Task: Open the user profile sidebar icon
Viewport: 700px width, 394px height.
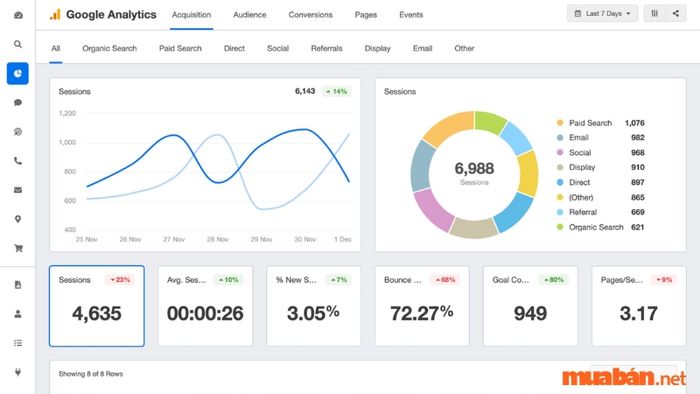Action: pyautogui.click(x=18, y=314)
